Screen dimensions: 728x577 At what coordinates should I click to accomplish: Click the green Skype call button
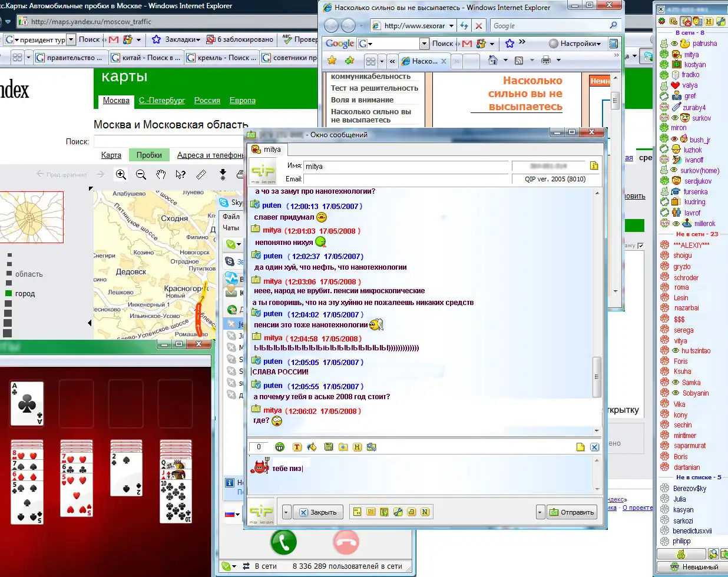(x=283, y=542)
